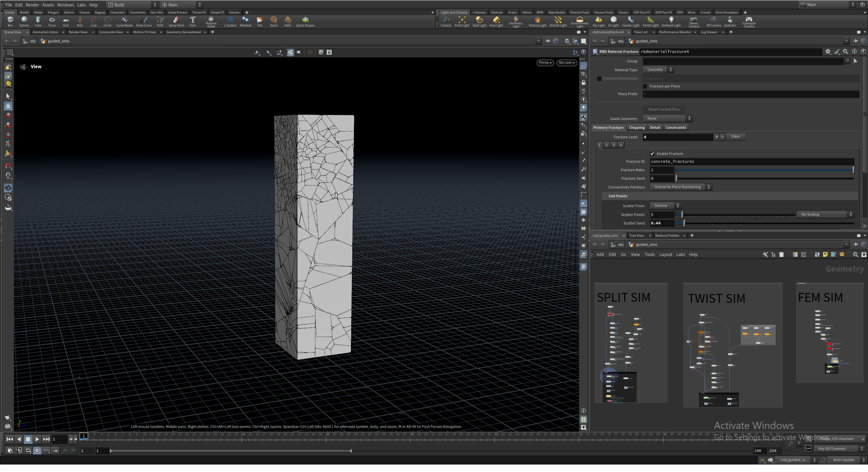Select the Box tool on the Create shelf

point(10,21)
